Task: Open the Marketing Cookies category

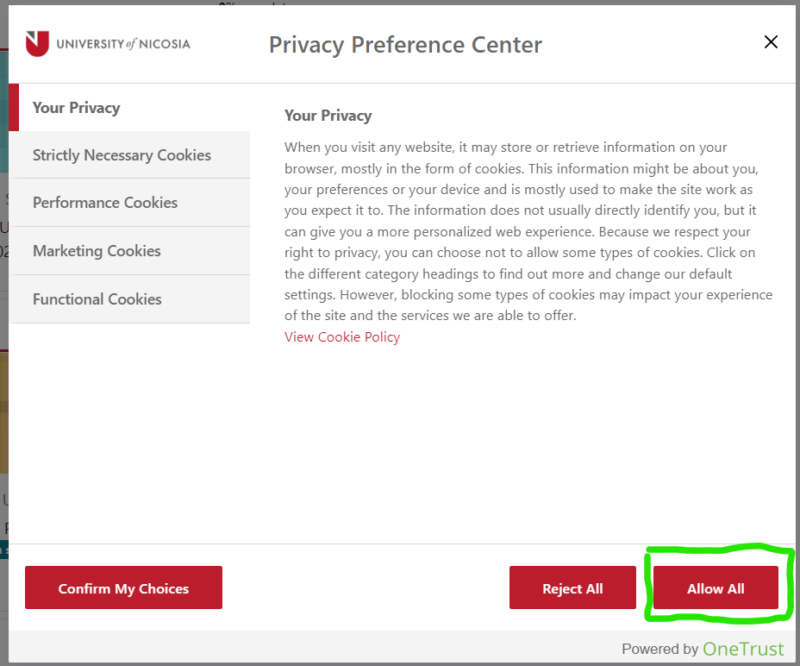Action: (96, 251)
